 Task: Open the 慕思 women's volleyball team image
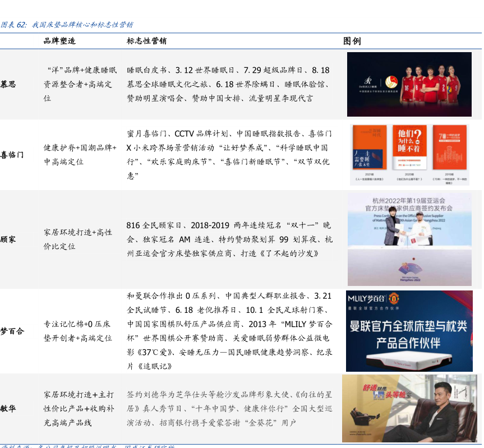[x=409, y=81]
